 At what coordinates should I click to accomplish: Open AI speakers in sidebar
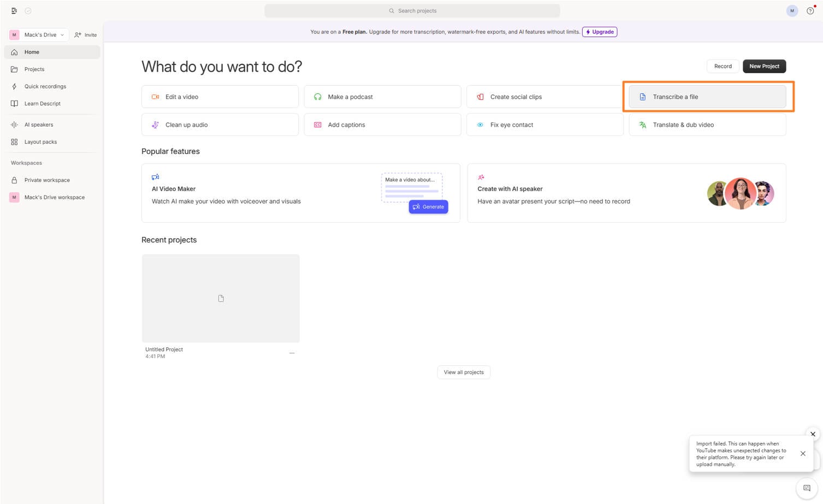point(52,124)
